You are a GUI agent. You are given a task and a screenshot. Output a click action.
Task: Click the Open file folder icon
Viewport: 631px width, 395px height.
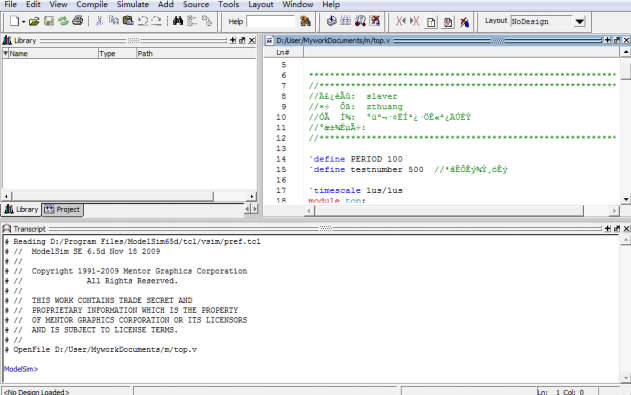tap(34, 21)
